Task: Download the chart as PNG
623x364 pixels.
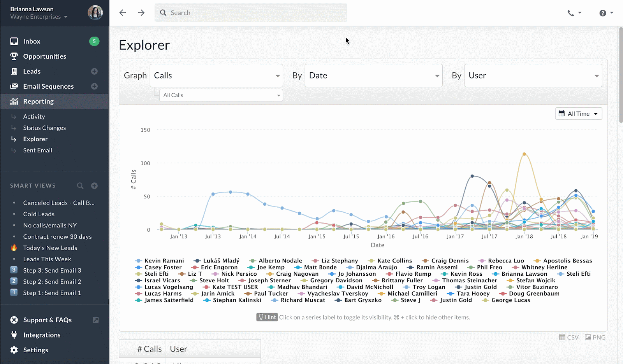Action: pyautogui.click(x=595, y=337)
